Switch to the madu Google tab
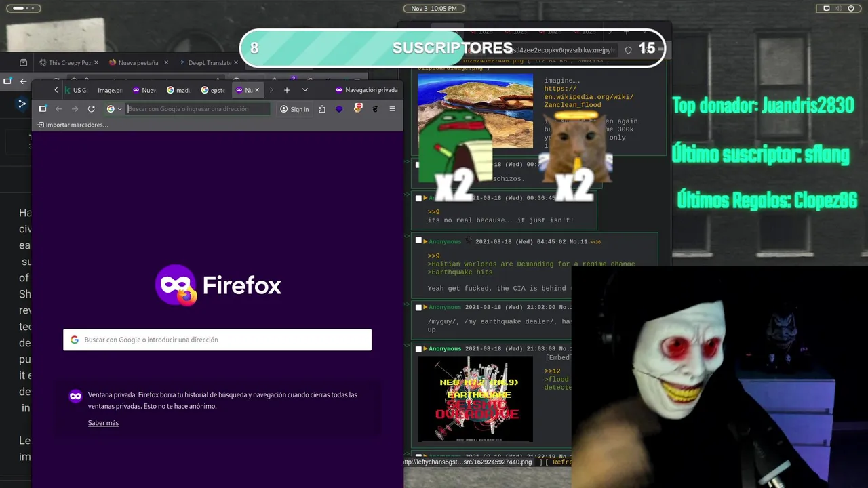Viewport: 868px width, 488px height. (x=179, y=90)
